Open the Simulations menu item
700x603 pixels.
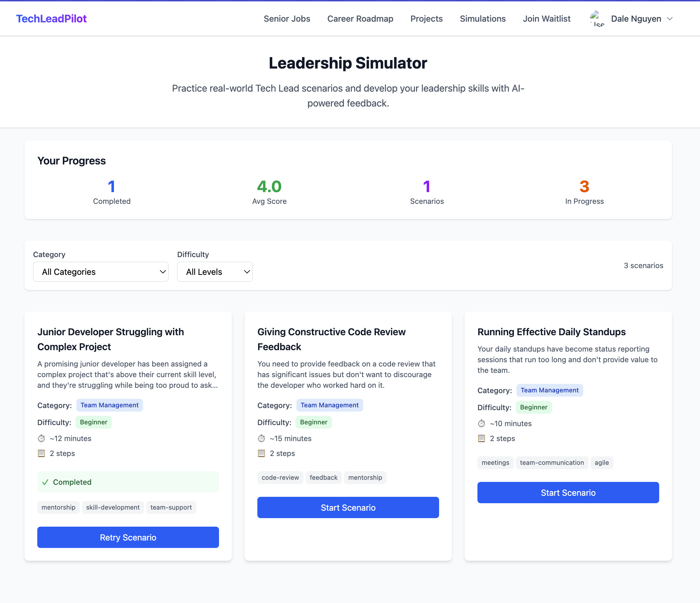click(x=483, y=18)
